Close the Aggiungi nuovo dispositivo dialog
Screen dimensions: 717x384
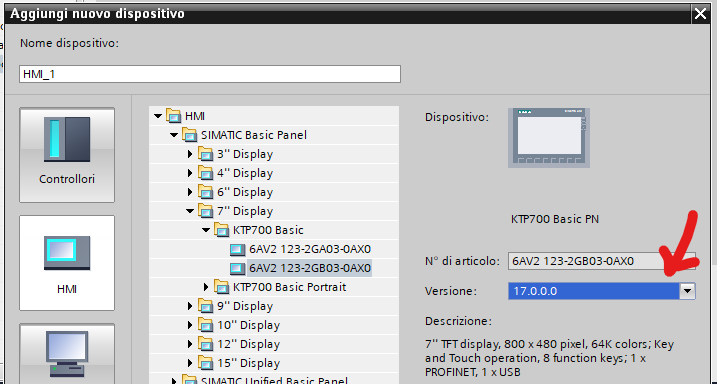700,14
